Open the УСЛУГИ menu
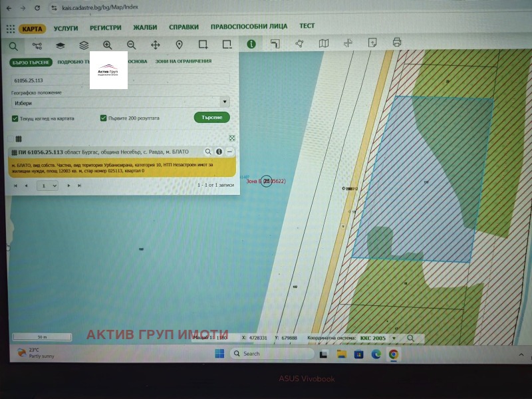 (66, 28)
